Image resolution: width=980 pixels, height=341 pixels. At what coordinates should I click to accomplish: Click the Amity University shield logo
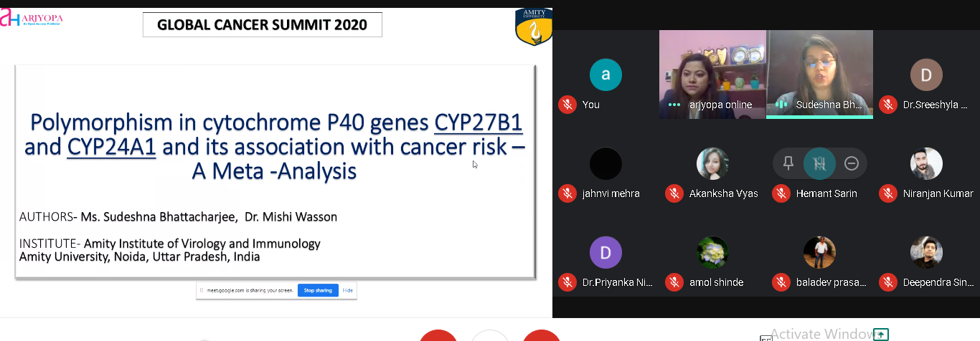[x=533, y=26]
